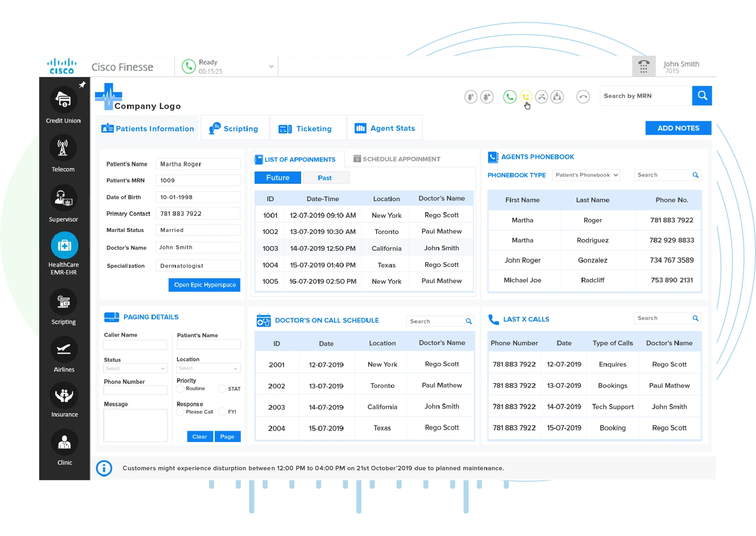Click the Cisco logo
The width and height of the screenshot is (756, 536).
(x=62, y=66)
